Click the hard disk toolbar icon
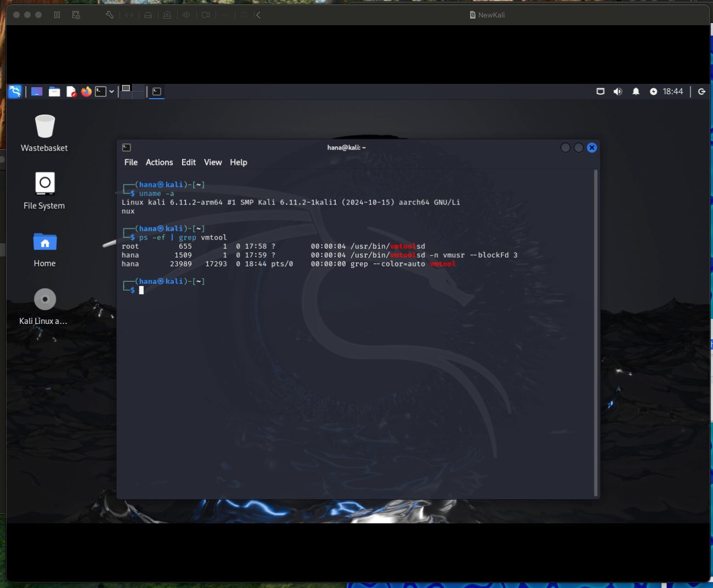The height and width of the screenshot is (588, 713). 148,15
